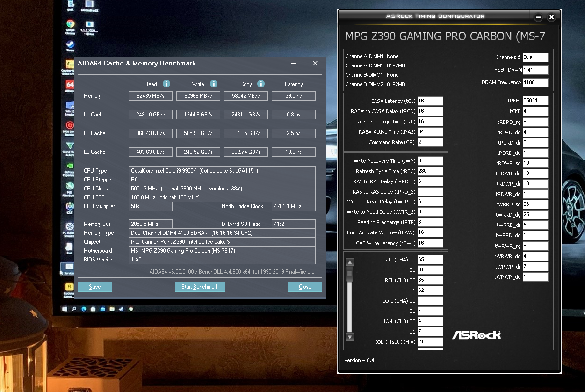The height and width of the screenshot is (392, 585).
Task: Click the Motherboard value text in AIDA64
Action: pyautogui.click(x=183, y=251)
